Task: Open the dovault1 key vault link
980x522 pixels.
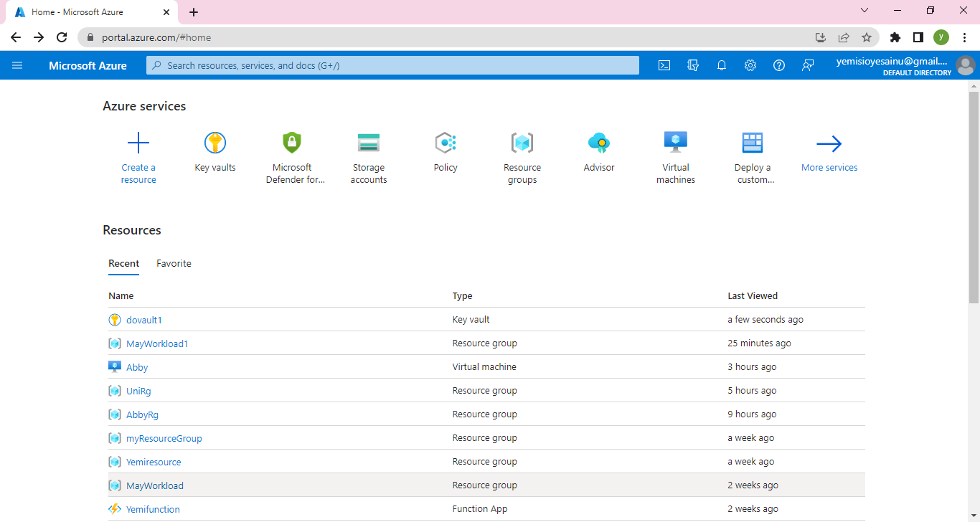Action: pyautogui.click(x=144, y=320)
